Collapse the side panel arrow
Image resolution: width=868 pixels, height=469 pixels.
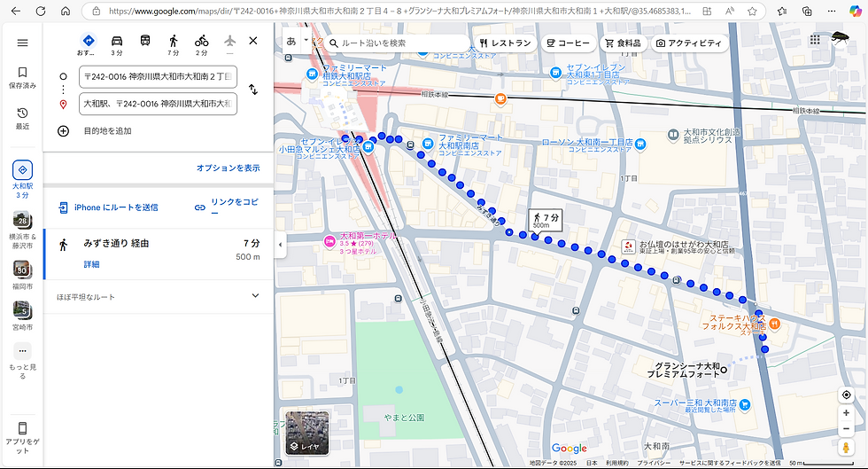pyautogui.click(x=280, y=245)
